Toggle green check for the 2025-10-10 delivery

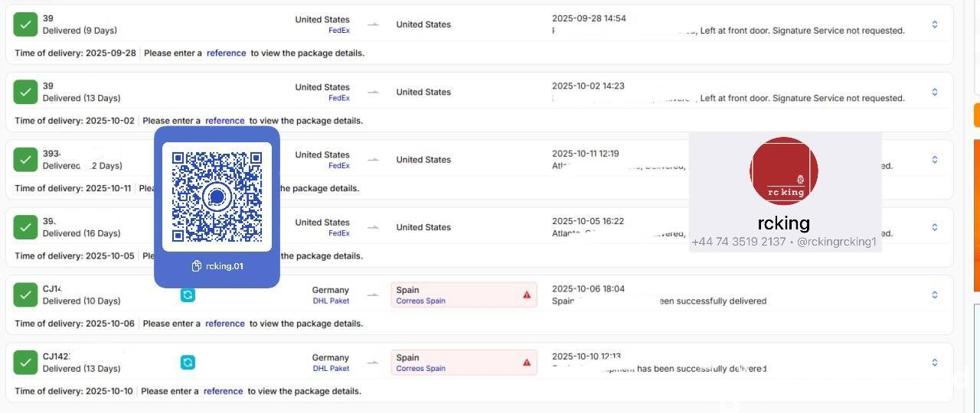(x=25, y=363)
